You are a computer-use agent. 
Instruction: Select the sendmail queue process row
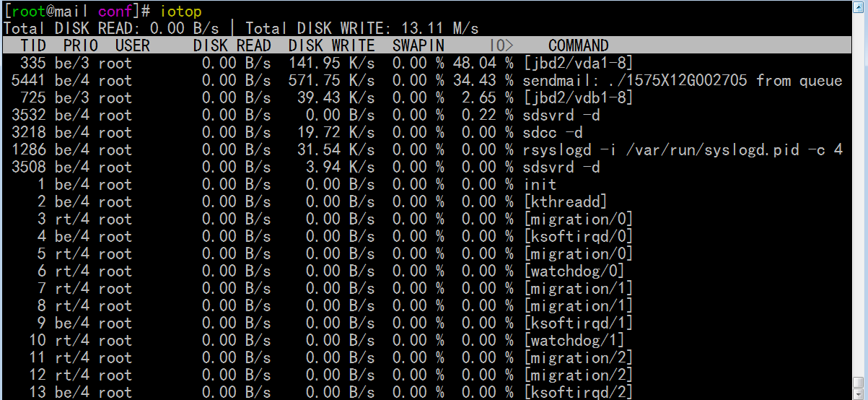(682, 80)
